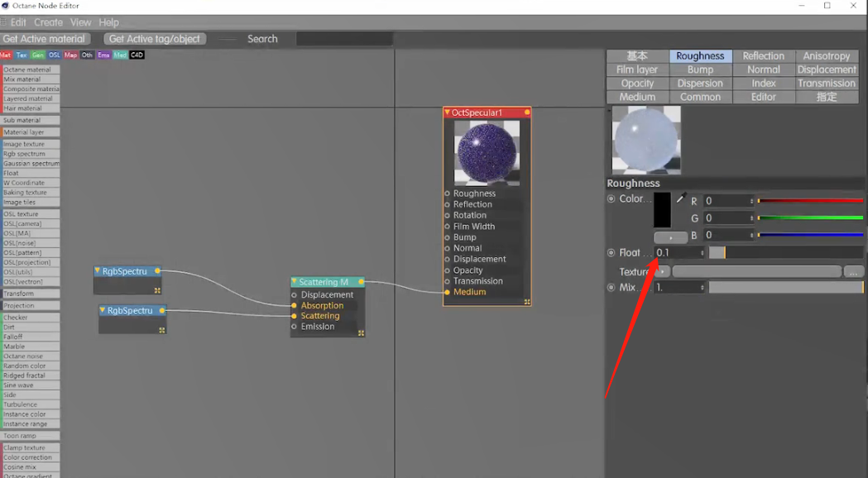Viewport: 868px width, 478px height.
Task: Select the Color radio button in Roughness
Action: [x=611, y=198]
